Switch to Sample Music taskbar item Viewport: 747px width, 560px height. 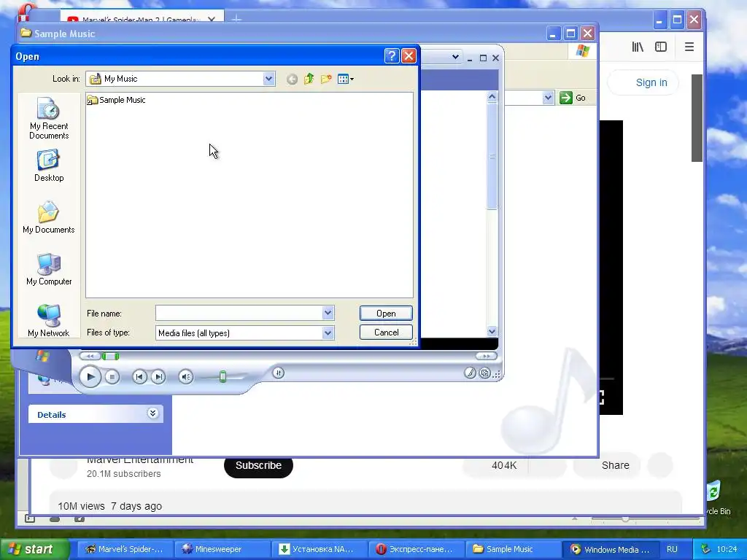pos(513,549)
